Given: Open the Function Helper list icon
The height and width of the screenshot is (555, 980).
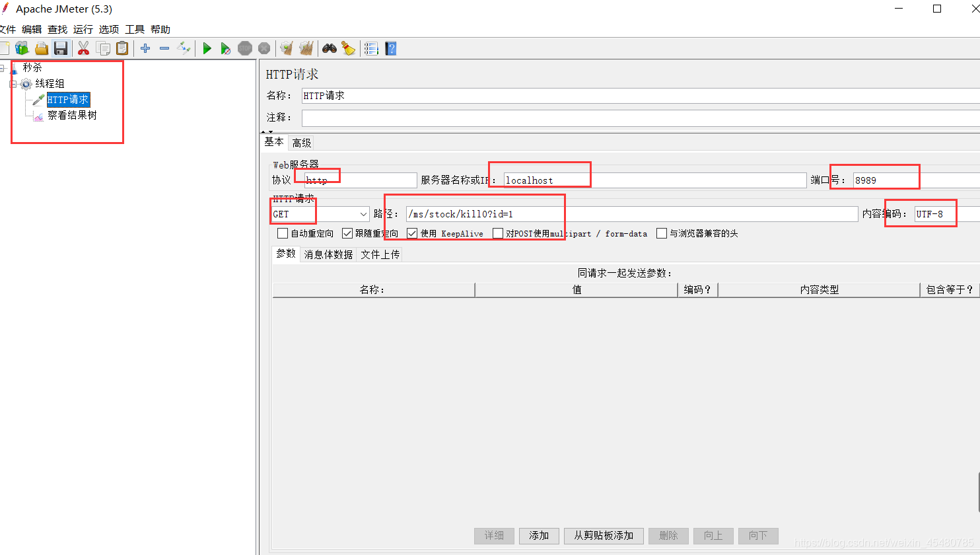Looking at the screenshot, I should (x=371, y=48).
